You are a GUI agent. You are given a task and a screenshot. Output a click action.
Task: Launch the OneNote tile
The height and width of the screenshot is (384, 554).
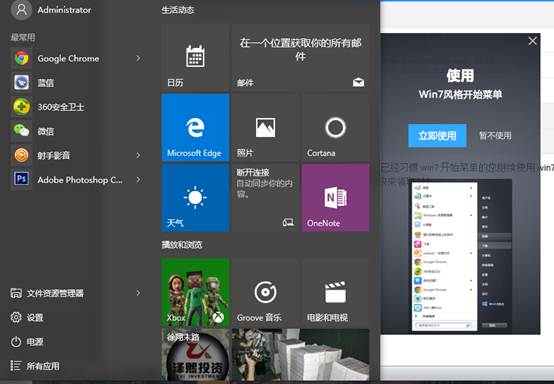coord(336,197)
